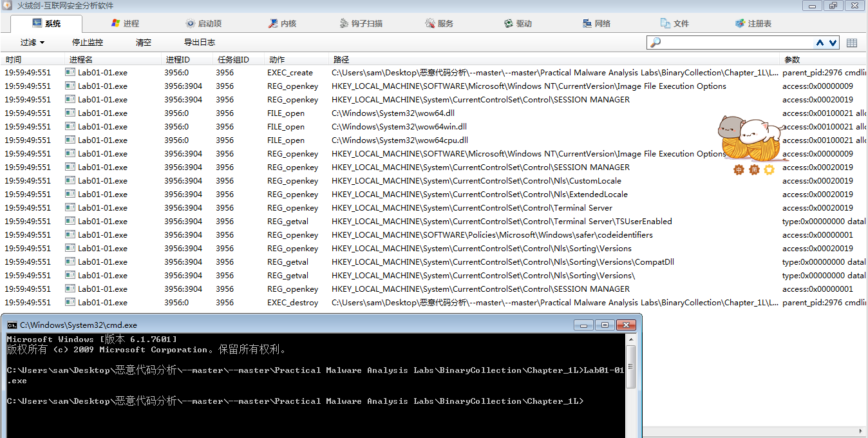Open the 钩子扫描 tab

[361, 23]
